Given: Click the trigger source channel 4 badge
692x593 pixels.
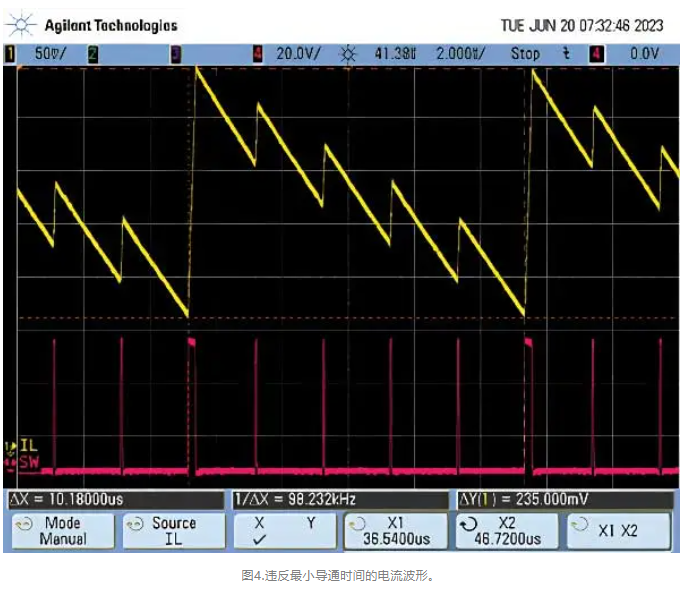Looking at the screenshot, I should coord(596,54).
